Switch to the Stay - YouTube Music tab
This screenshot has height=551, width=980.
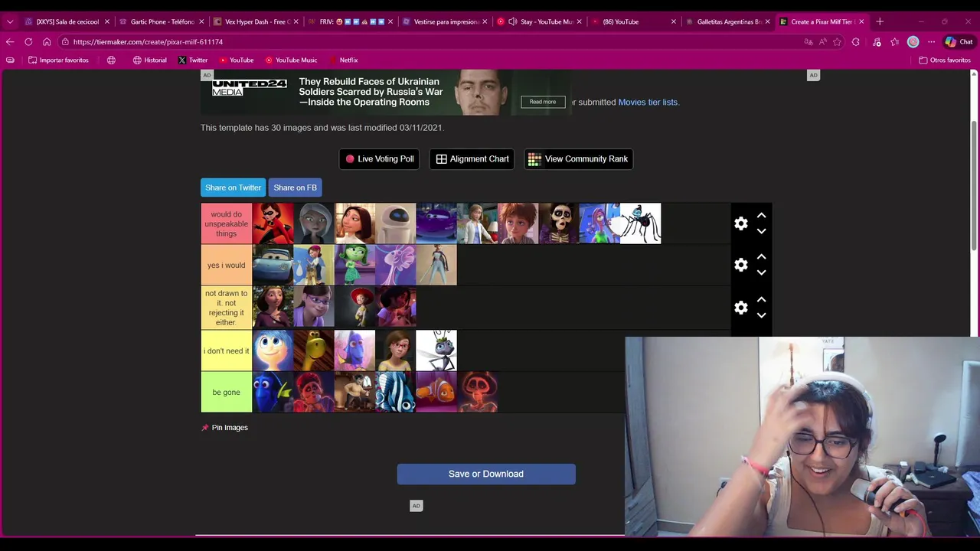click(x=539, y=21)
